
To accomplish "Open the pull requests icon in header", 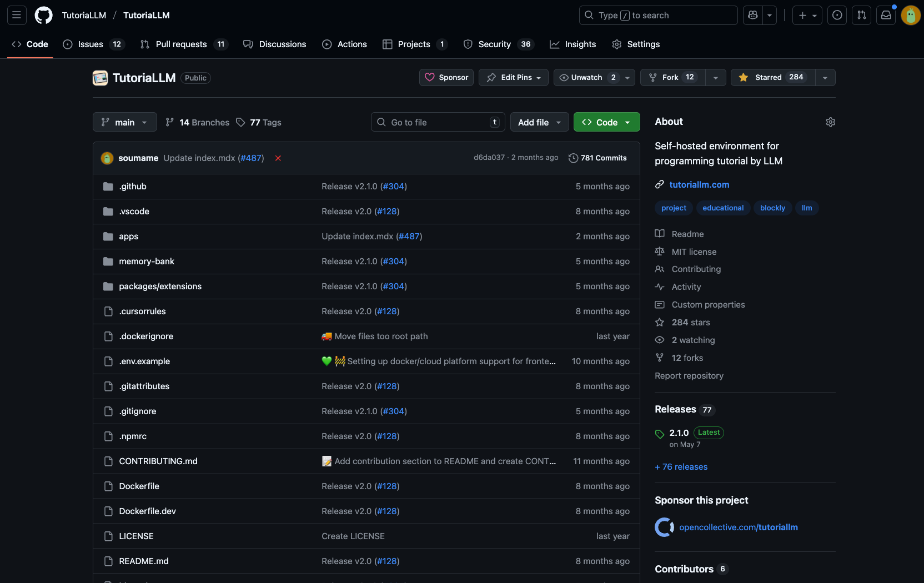I will pyautogui.click(x=861, y=15).
